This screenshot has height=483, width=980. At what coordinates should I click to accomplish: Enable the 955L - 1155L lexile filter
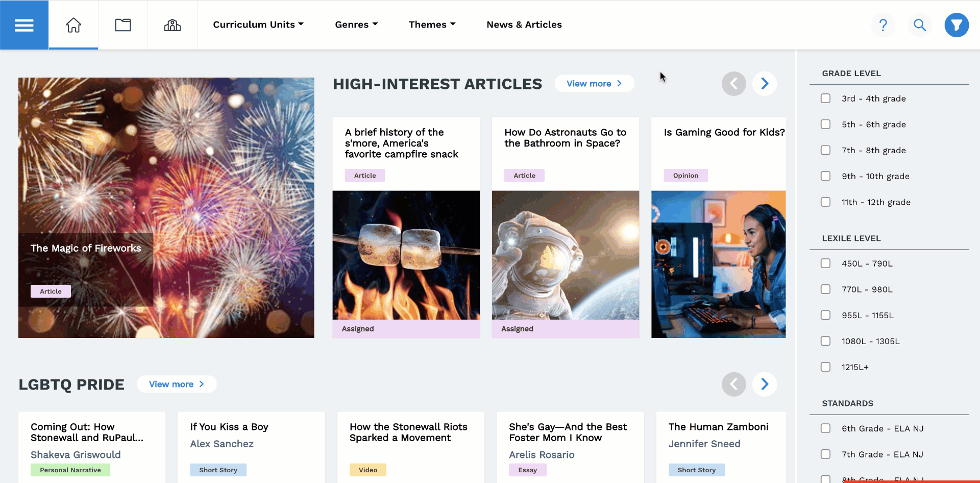tap(825, 315)
